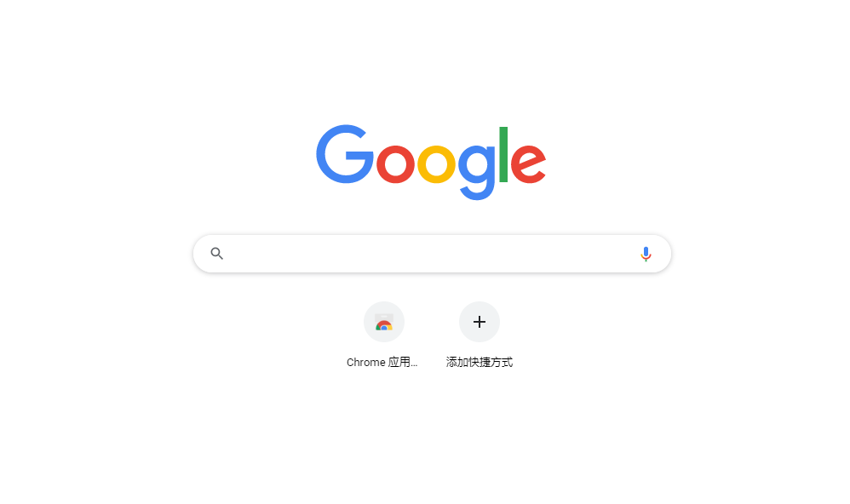The width and height of the screenshot is (850, 504).
Task: Click the red letter e in Google logo
Action: pyautogui.click(x=528, y=163)
